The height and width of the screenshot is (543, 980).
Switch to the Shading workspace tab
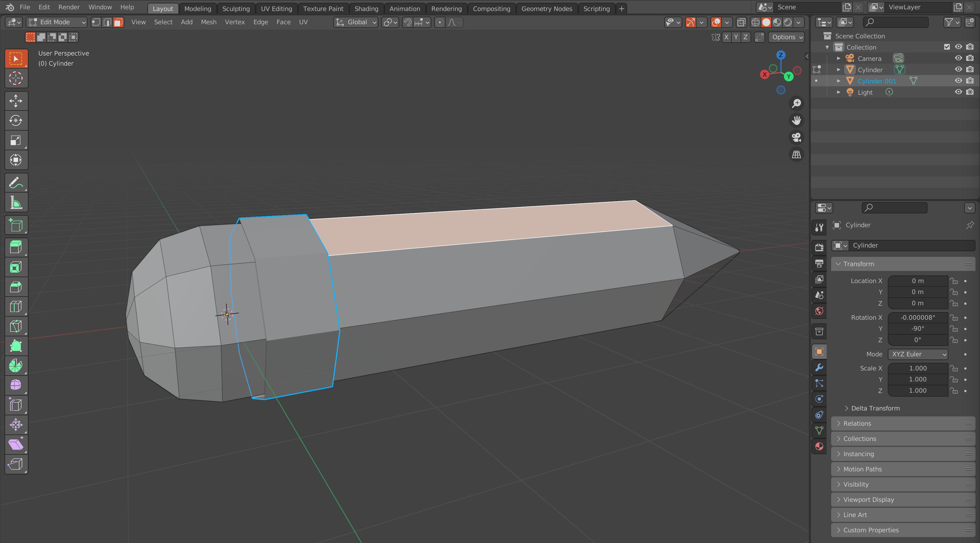366,8
